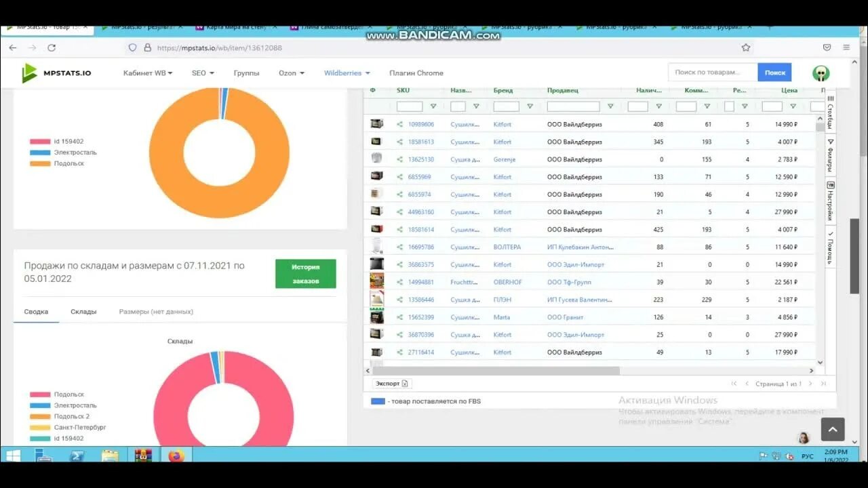Toggle the Электросталь legend in the Склады chart

pos(63,405)
